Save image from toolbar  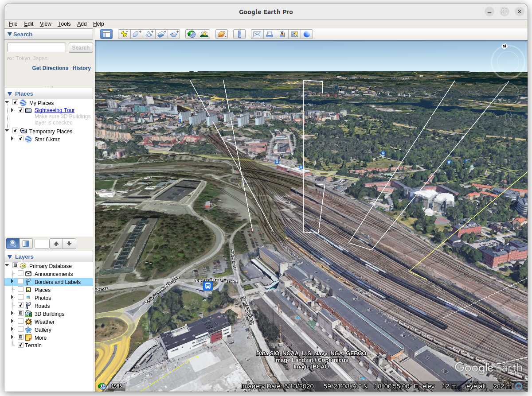[x=282, y=34]
